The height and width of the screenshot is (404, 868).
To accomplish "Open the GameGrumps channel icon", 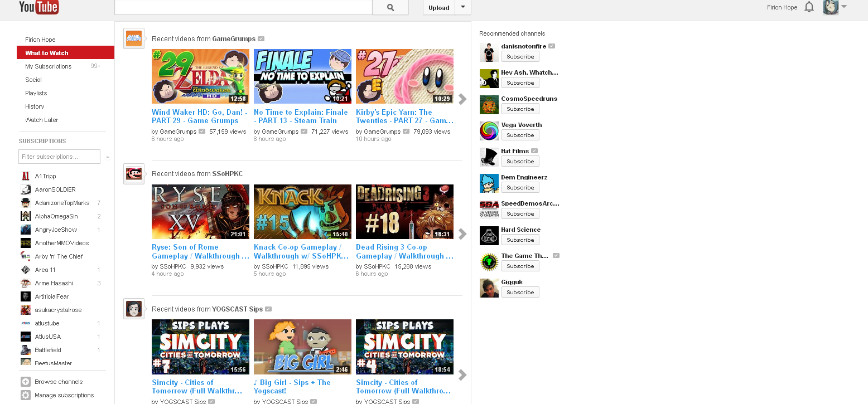I will (x=133, y=38).
